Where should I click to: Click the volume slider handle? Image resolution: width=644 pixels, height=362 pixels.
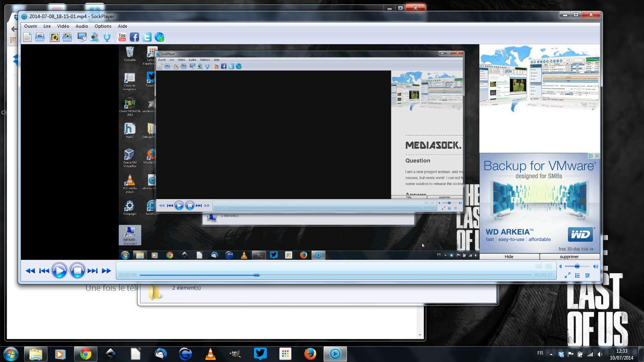click(577, 266)
